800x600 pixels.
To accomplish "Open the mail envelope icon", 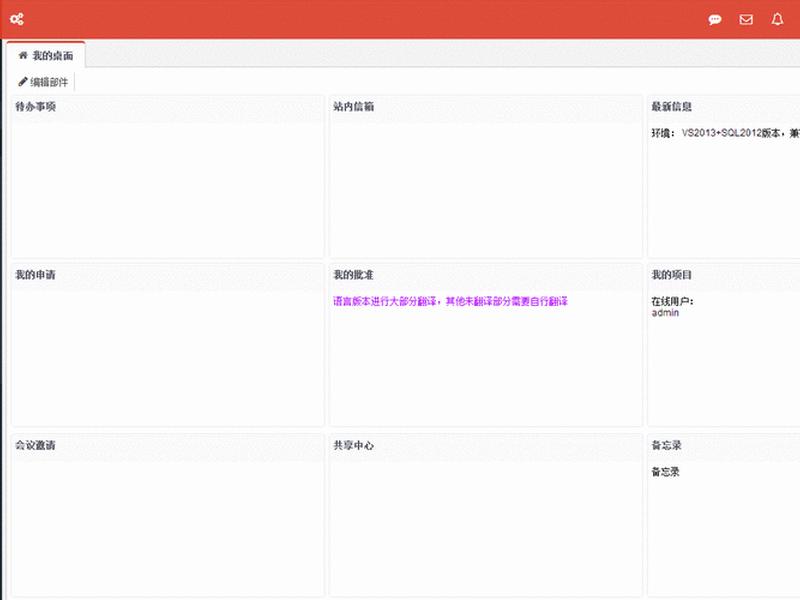I will click(746, 19).
